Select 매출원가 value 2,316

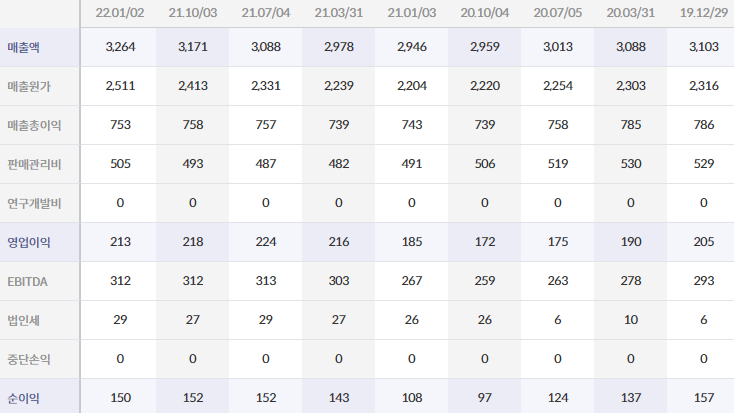pyautogui.click(x=704, y=86)
